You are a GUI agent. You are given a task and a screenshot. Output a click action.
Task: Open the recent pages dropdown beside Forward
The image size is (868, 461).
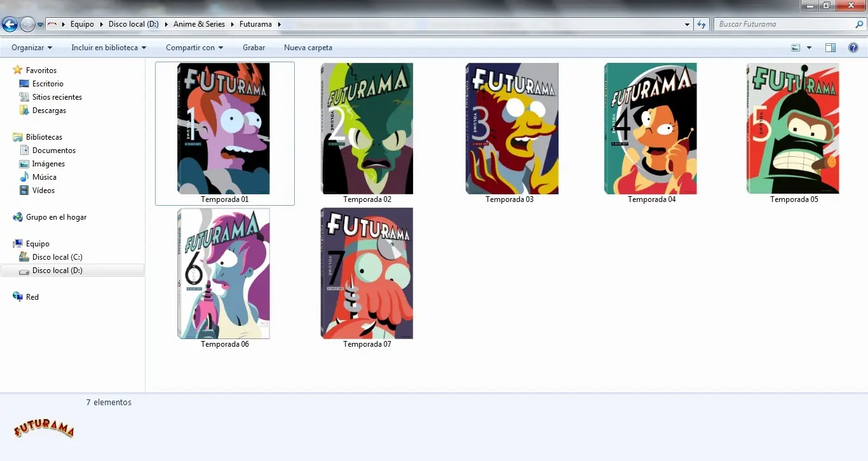(41, 25)
